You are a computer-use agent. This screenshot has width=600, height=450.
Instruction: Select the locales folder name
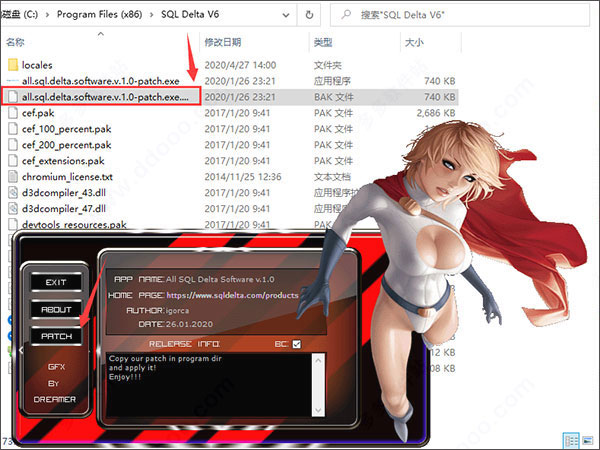coord(37,65)
